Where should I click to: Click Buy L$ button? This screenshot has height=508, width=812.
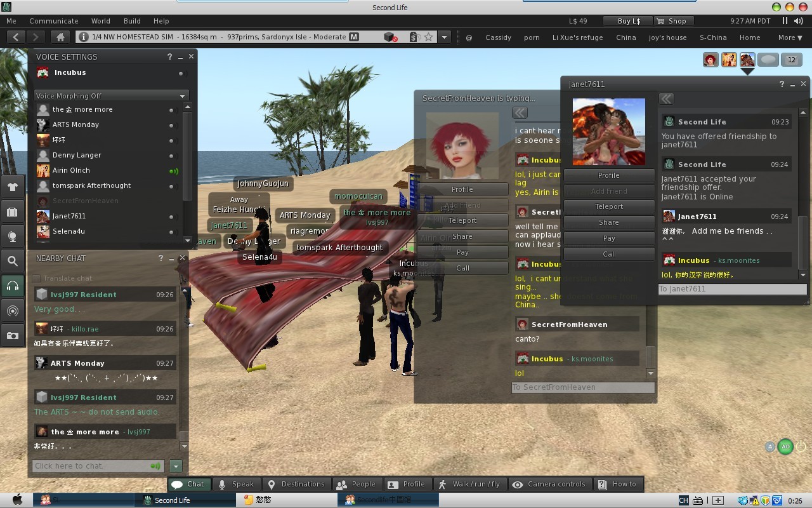(627, 21)
